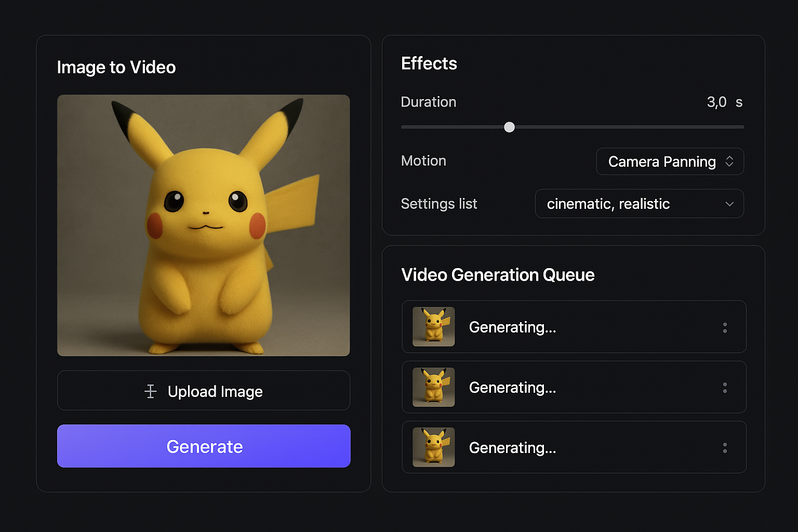
Task: Click the Settings list label
Action: 439,204
